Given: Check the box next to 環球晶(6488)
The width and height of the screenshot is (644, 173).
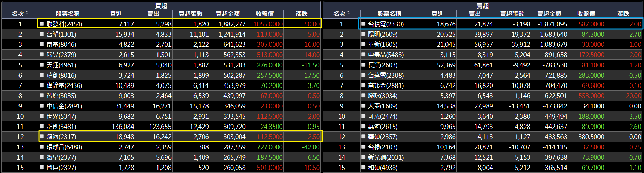Looking at the screenshot, I should pos(42,147).
